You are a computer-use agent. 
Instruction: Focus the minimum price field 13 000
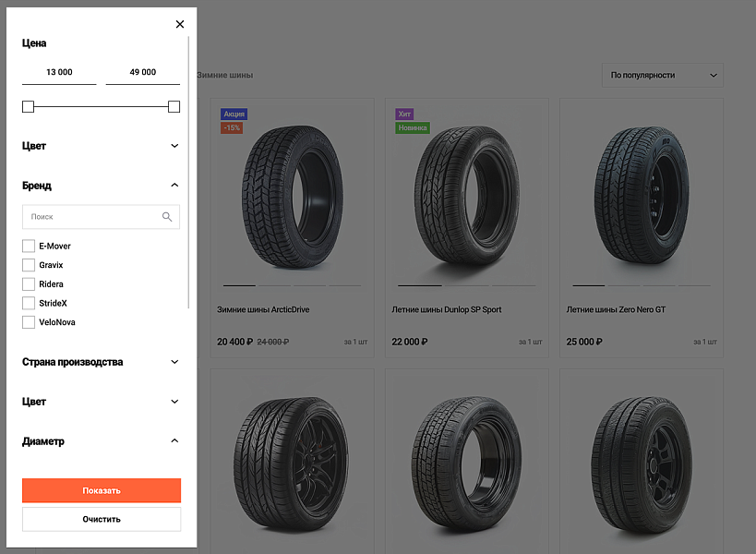click(59, 72)
